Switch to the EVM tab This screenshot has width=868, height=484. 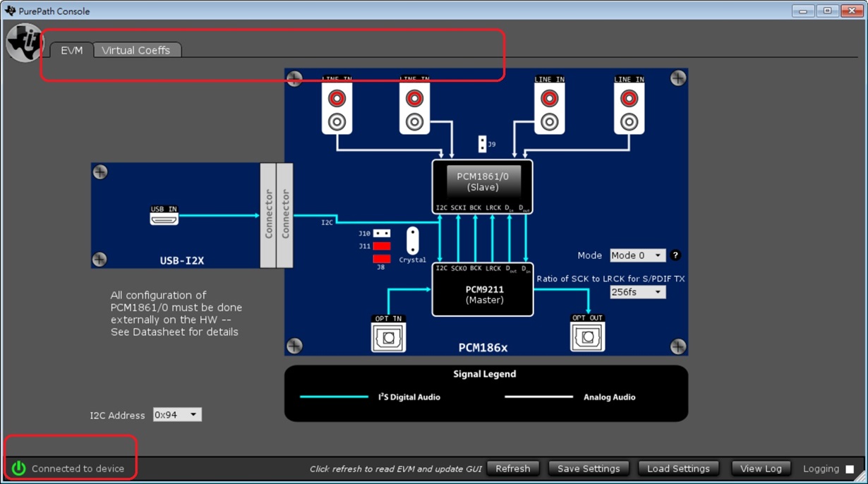coord(72,50)
